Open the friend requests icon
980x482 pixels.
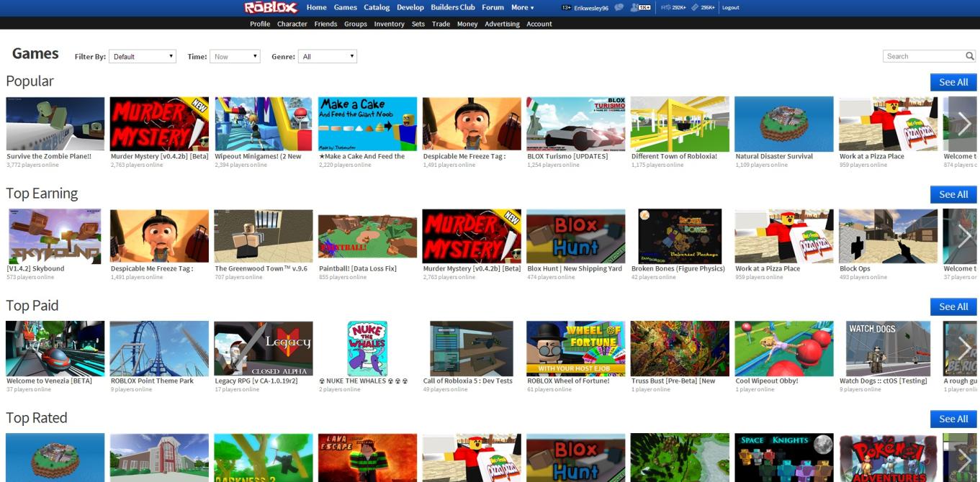click(x=640, y=7)
